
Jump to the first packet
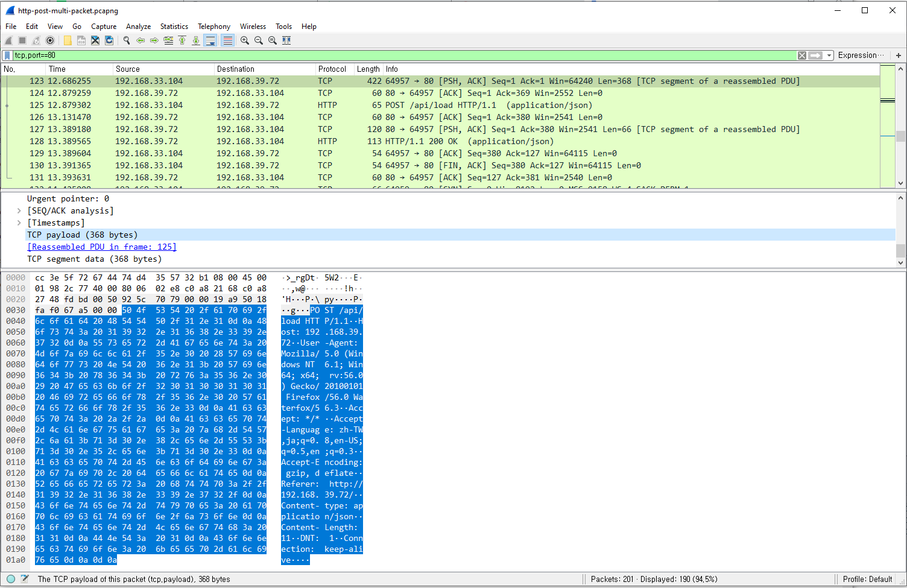point(182,40)
